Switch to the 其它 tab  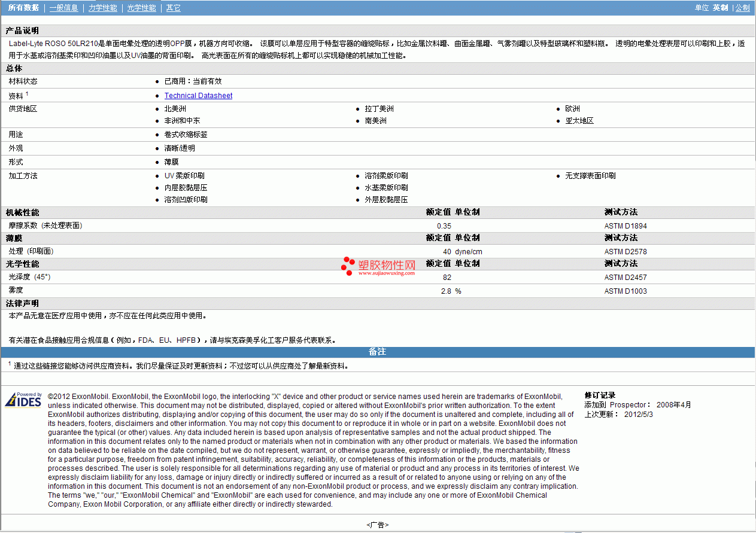(x=173, y=8)
